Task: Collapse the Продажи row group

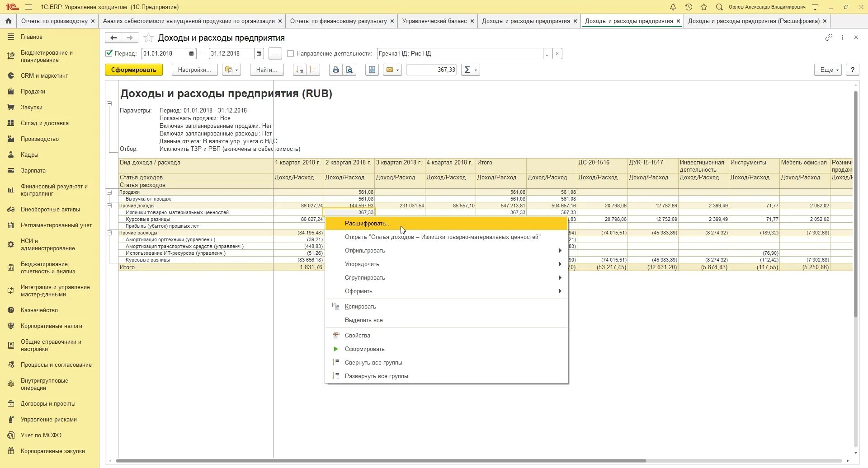Action: pos(109,192)
